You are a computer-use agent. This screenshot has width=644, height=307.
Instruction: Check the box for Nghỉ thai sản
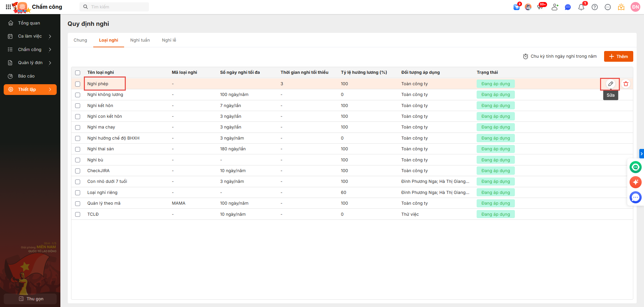point(78,149)
